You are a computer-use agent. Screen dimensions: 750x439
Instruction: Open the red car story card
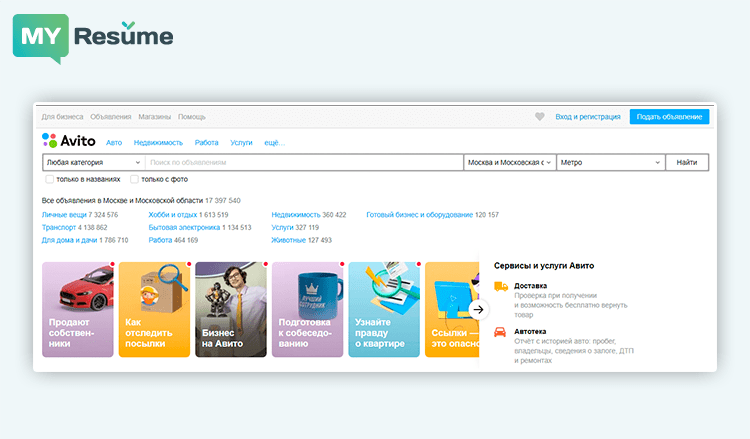pyautogui.click(x=79, y=309)
